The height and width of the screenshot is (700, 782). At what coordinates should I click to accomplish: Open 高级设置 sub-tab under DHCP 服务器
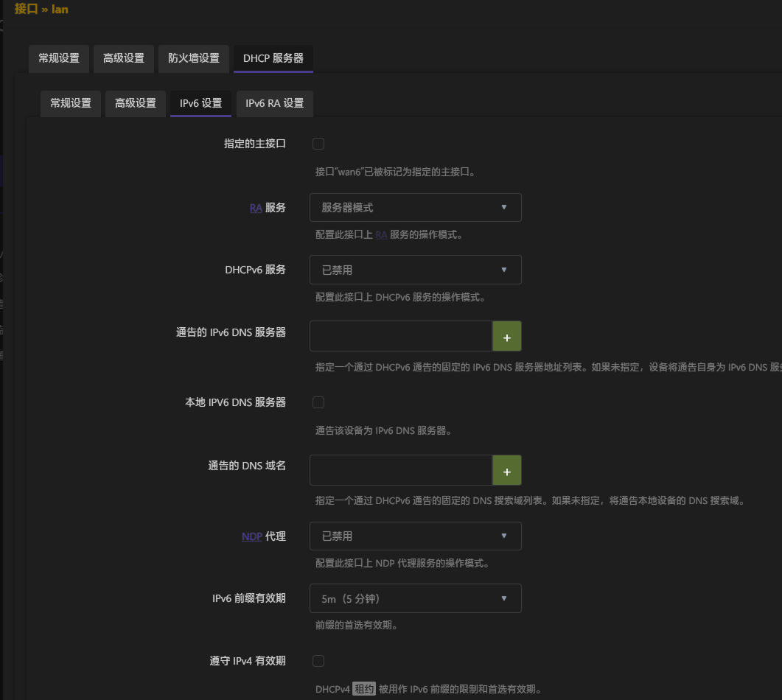136,103
